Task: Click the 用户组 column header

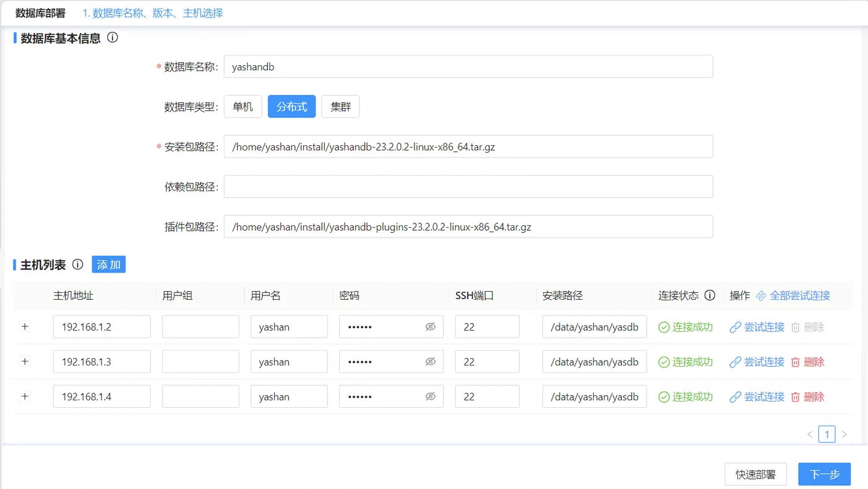Action: point(178,296)
